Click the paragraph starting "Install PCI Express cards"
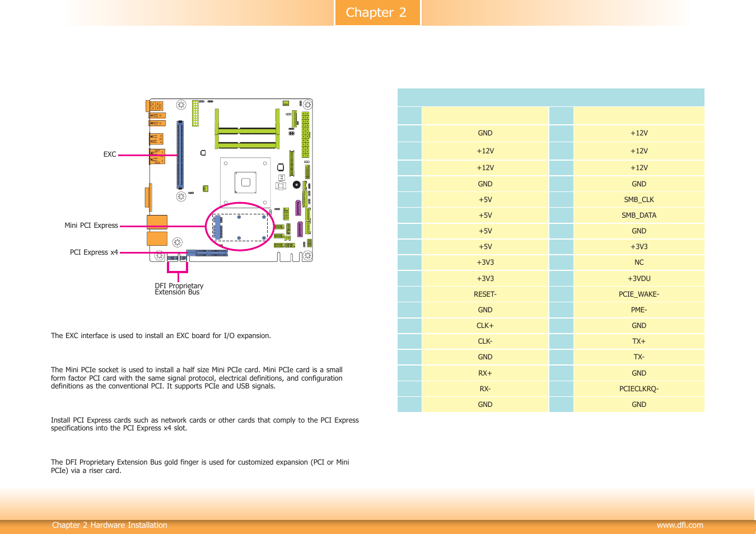Screen dimensions: 756x534 [x=205, y=424]
